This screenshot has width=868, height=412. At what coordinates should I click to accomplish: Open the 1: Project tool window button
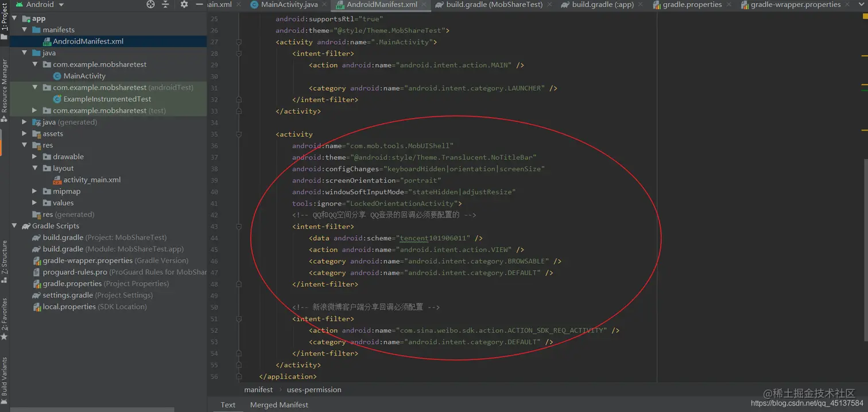(5, 22)
